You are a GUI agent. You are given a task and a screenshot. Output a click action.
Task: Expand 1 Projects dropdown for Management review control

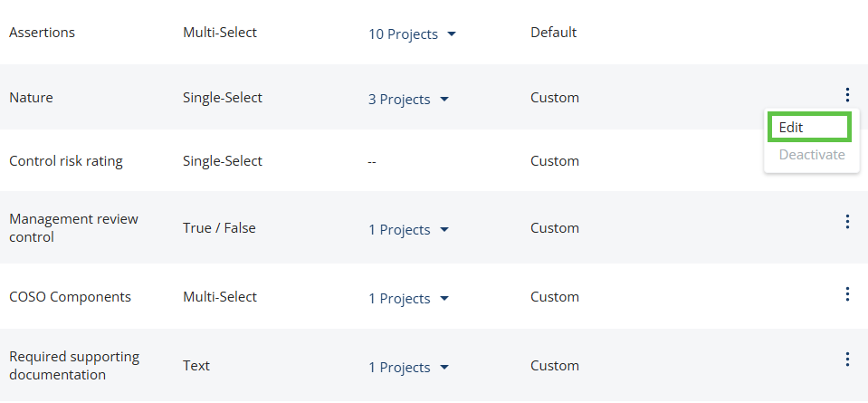(408, 230)
